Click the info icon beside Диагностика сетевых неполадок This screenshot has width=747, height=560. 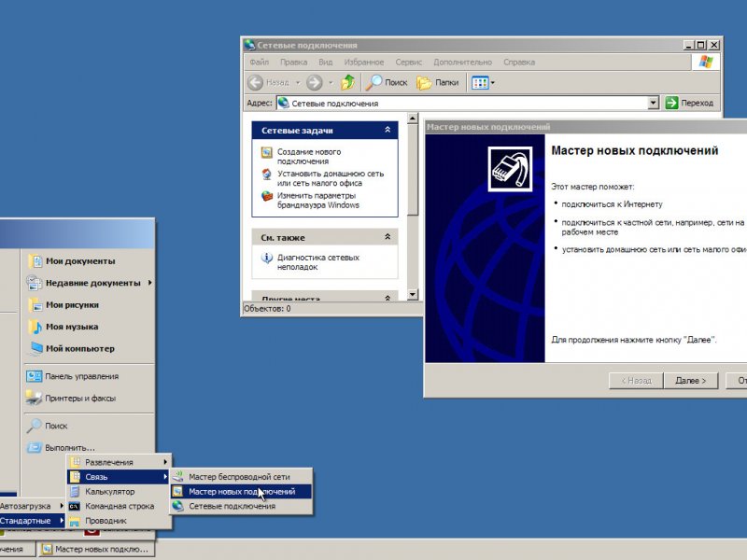pyautogui.click(x=267, y=259)
